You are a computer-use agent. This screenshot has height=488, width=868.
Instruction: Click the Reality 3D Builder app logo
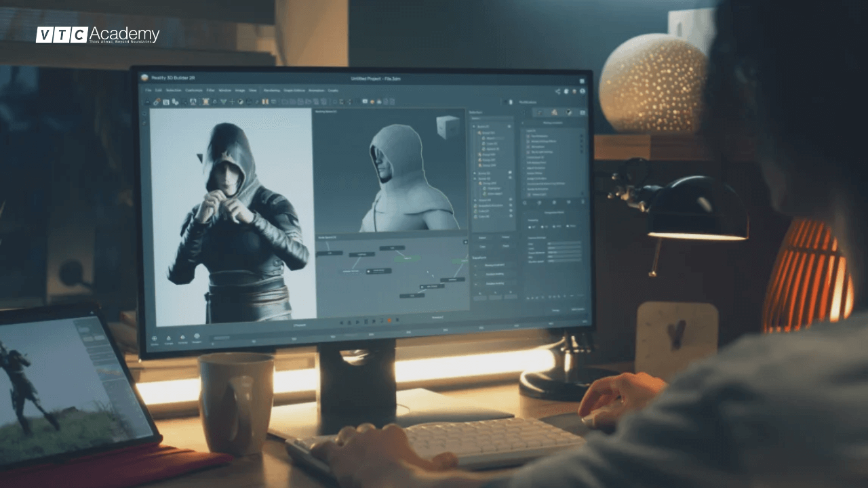pos(144,78)
